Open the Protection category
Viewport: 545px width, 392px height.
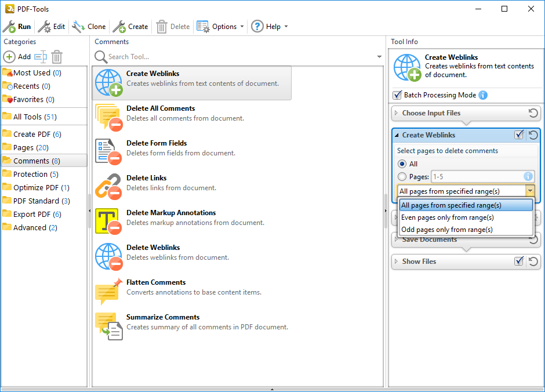point(30,174)
